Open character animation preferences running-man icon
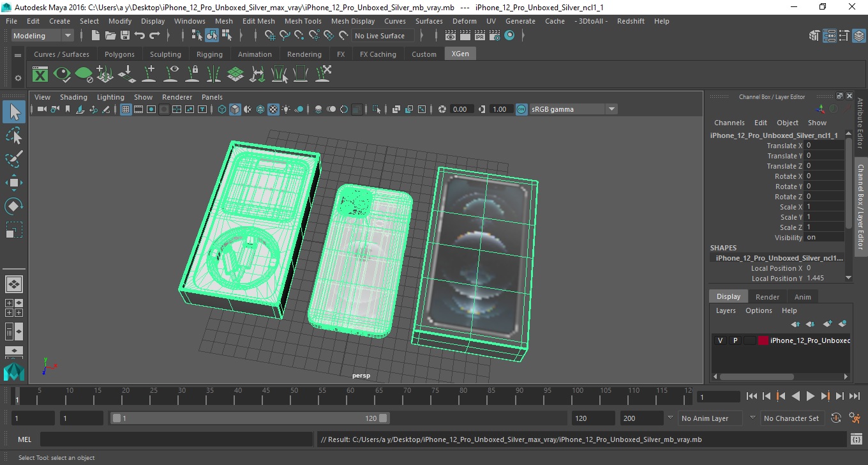The image size is (868, 465). tap(855, 418)
